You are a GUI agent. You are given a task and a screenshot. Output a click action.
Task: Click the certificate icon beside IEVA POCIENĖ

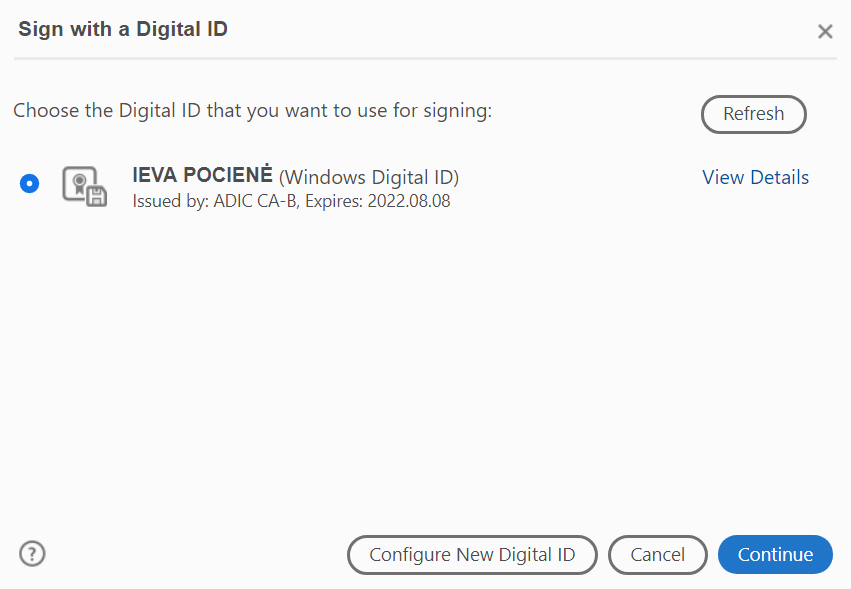(x=85, y=186)
